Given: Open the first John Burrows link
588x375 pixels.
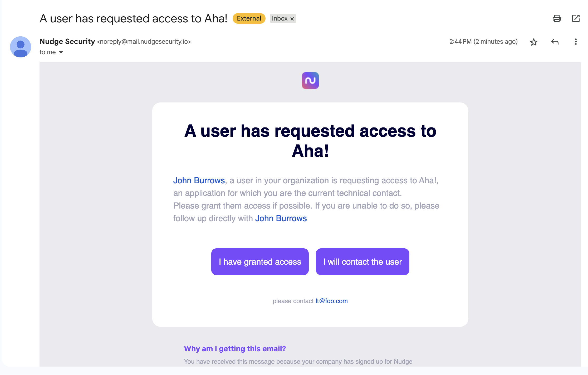Looking at the screenshot, I should [199, 180].
